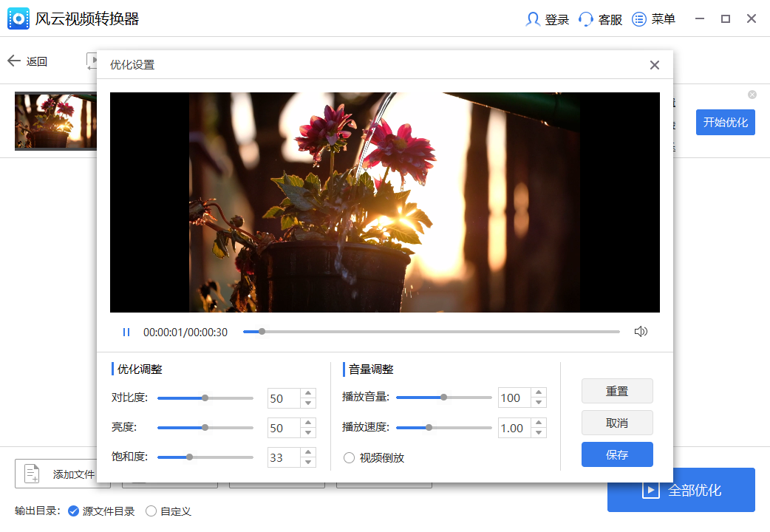Open 客服 headset support icon
Image resolution: width=770 pixels, height=532 pixels.
pyautogui.click(x=586, y=19)
